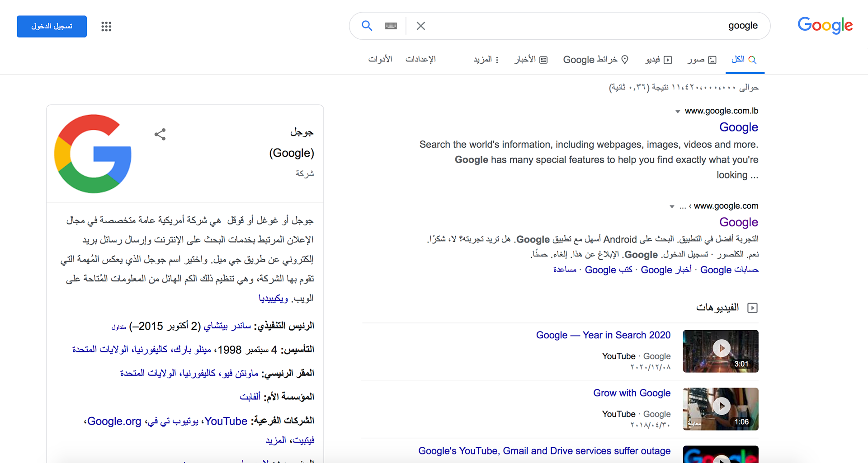The height and width of the screenshot is (463, 868).
Task: Open the خرائط Google (Maps) tab
Action: coord(596,60)
